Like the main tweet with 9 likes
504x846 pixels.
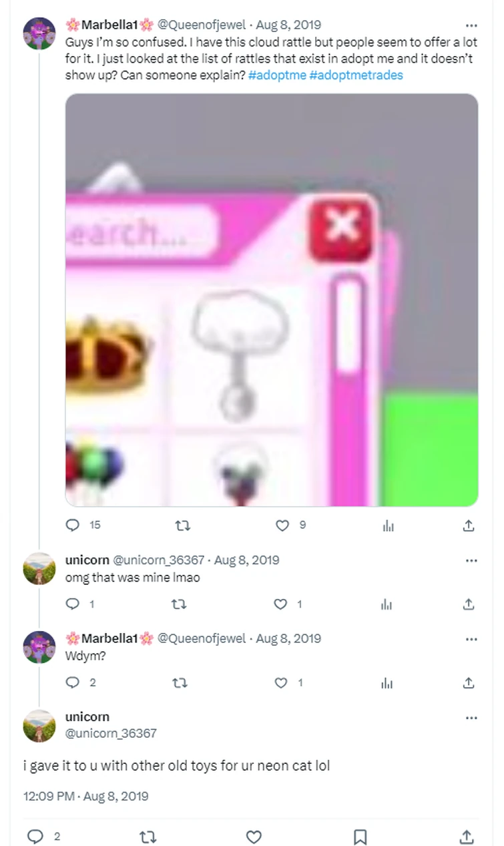click(x=282, y=525)
